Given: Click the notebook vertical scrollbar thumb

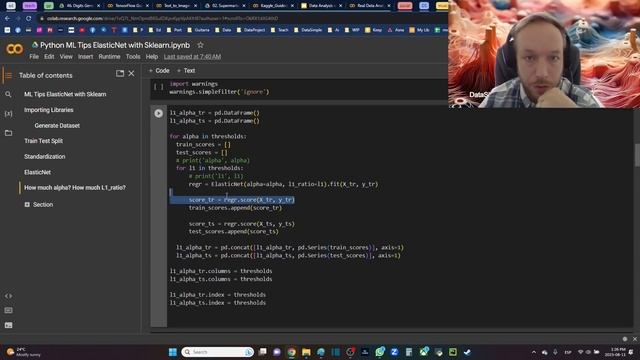Looking at the screenshot, I should [x=637, y=155].
